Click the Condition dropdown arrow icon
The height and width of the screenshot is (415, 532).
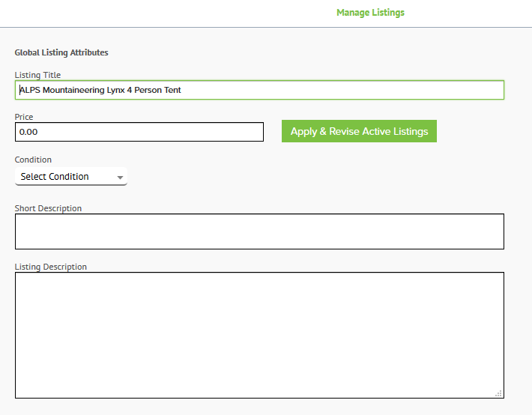[120, 178]
